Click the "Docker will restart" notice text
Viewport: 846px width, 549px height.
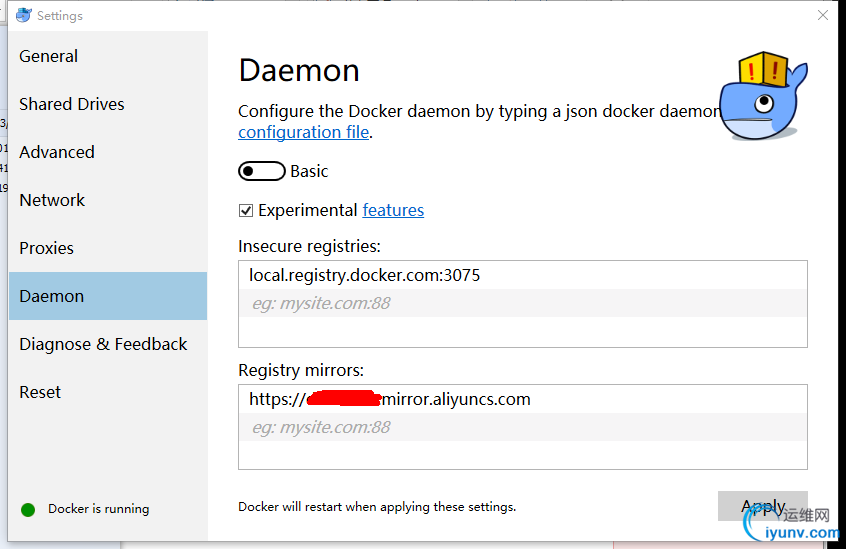[377, 507]
